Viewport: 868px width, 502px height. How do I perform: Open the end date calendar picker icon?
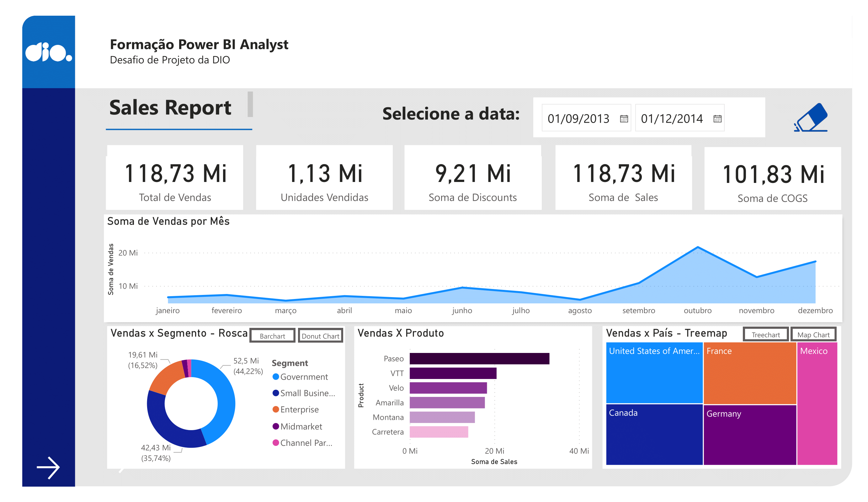point(717,119)
